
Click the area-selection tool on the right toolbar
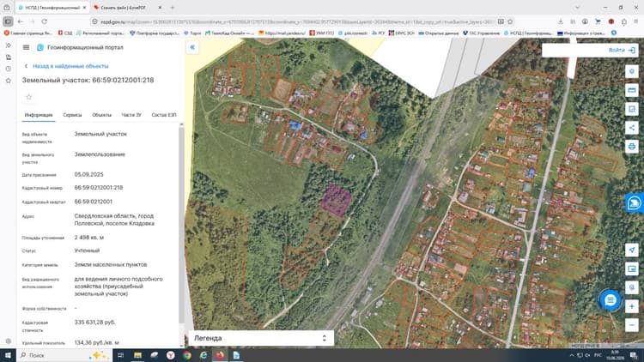point(632,109)
